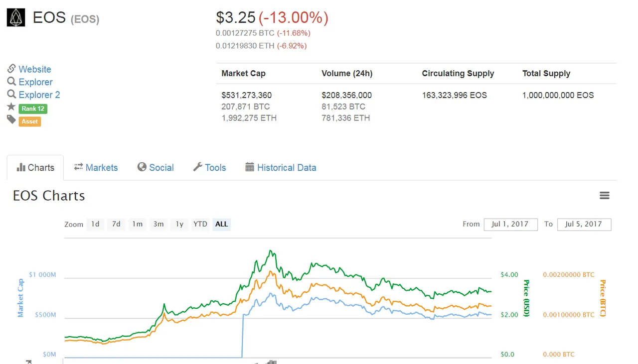Click the 81,523 BTC volume value
Viewport: 638px width, 364px height.
(343, 107)
